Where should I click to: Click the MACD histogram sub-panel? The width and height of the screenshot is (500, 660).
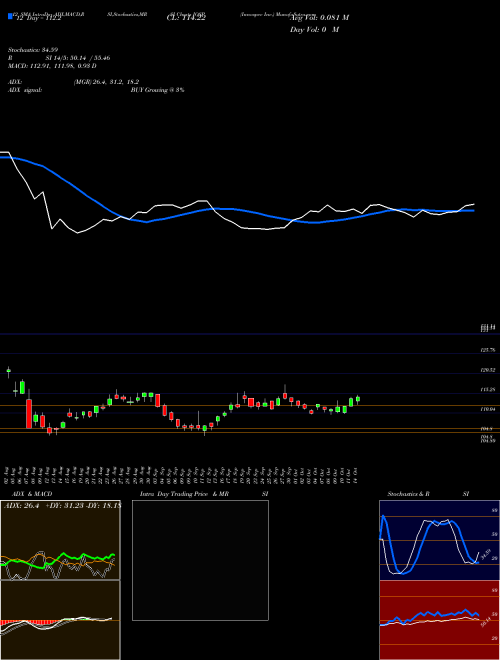tap(60, 620)
